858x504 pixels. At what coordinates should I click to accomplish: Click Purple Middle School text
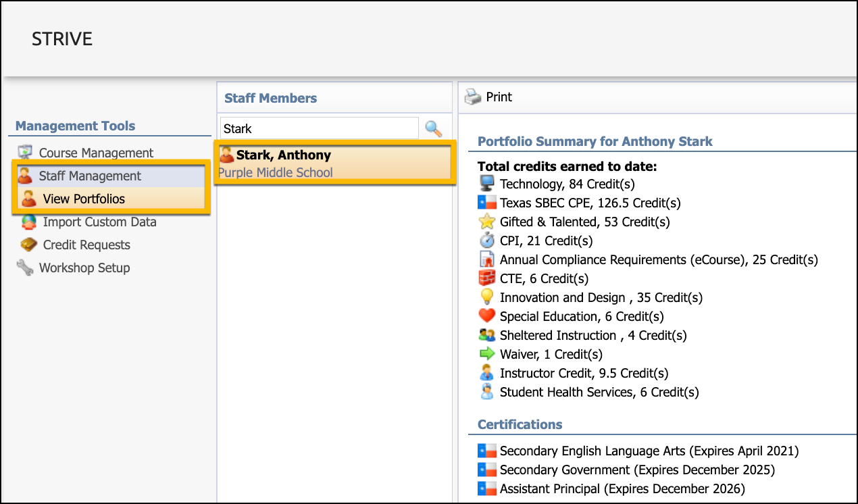click(276, 172)
